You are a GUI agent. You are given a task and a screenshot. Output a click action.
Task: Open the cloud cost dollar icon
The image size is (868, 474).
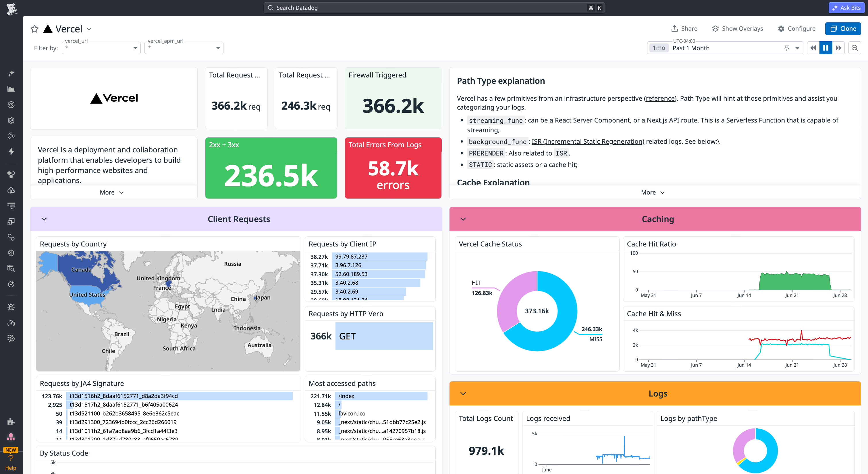pos(11,190)
